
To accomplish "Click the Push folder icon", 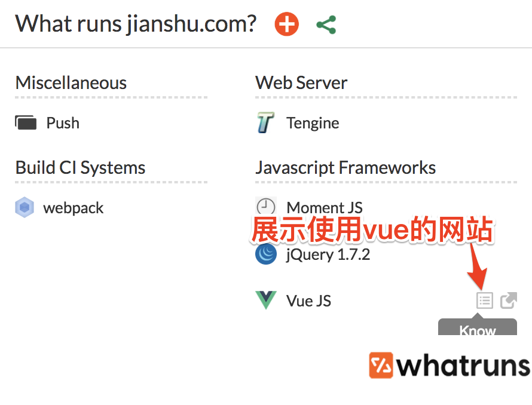I will tap(26, 123).
